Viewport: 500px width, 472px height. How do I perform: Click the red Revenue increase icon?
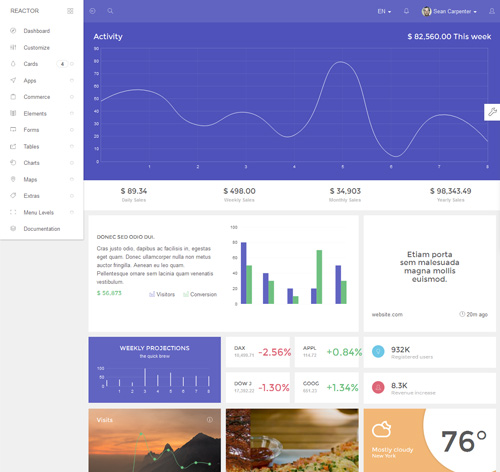coord(378,387)
